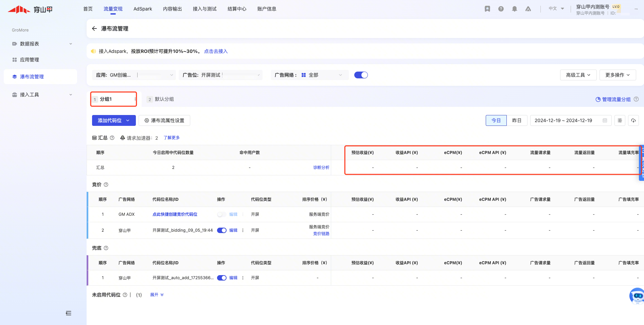
Task: Click the back arrow beside 瀑布流管理
Action: [94, 28]
